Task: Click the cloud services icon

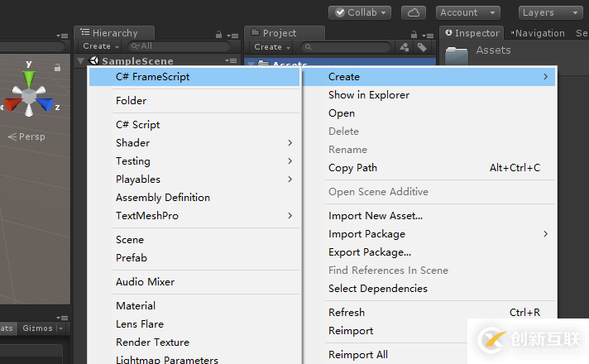Action: [x=414, y=12]
